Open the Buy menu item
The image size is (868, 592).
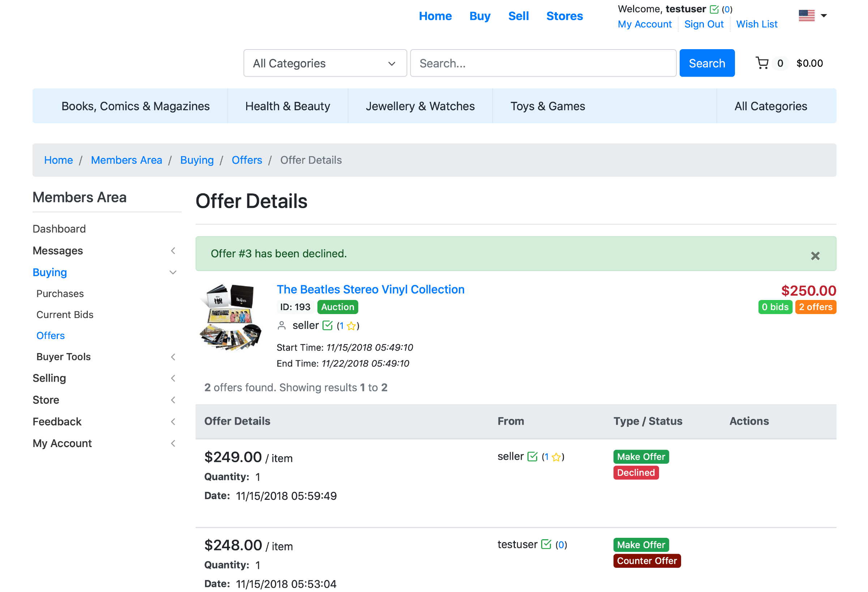(480, 16)
